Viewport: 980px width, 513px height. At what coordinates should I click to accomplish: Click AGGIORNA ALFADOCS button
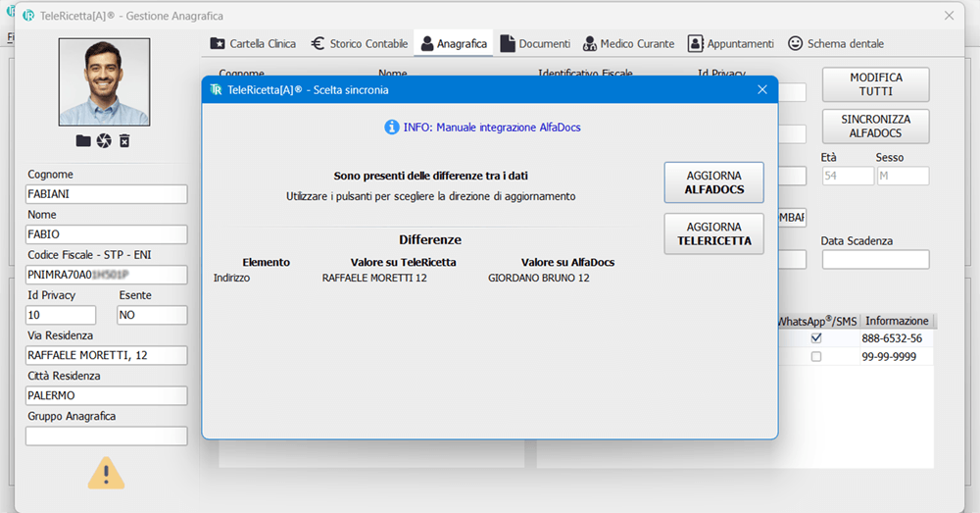(x=713, y=182)
